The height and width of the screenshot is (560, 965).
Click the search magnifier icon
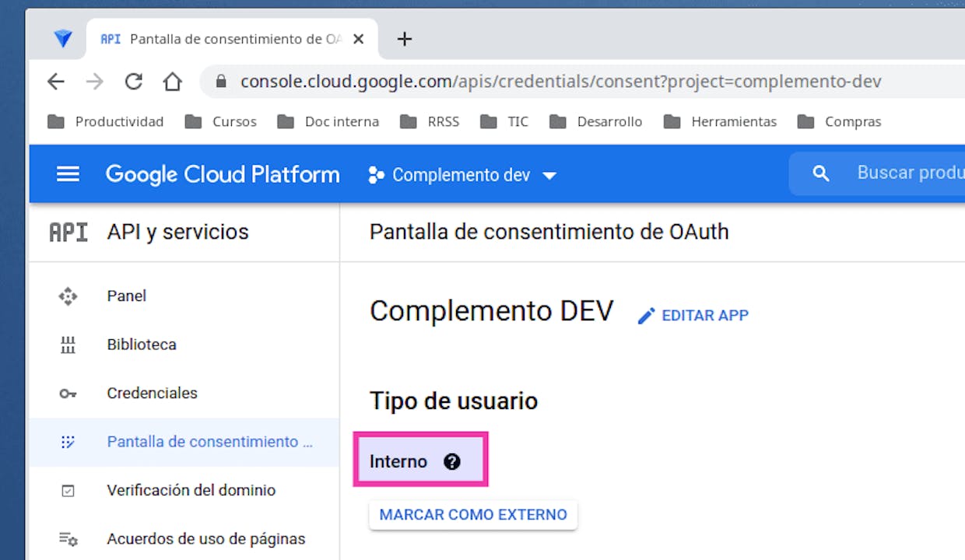[821, 173]
